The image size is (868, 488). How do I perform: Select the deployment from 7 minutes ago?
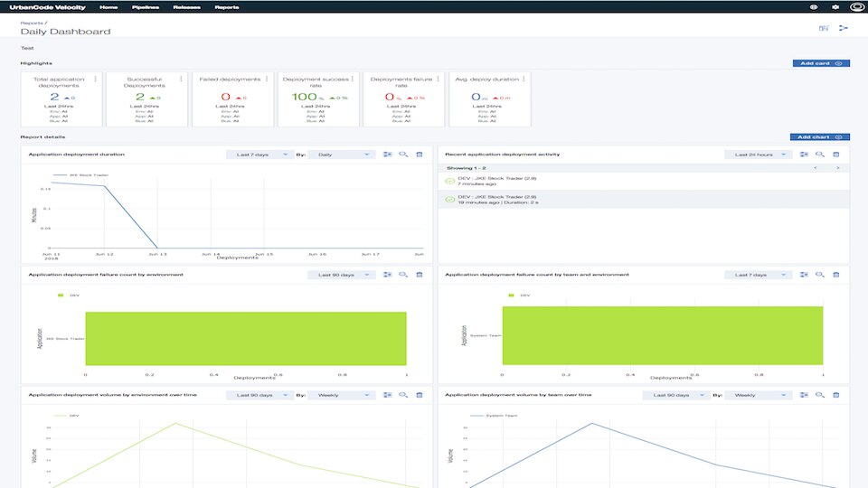(644, 181)
